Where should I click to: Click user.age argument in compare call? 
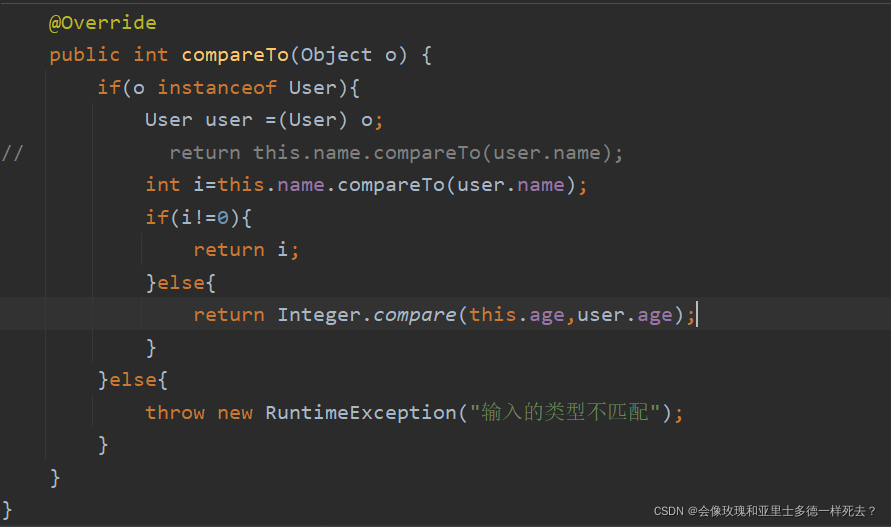pyautogui.click(x=625, y=315)
